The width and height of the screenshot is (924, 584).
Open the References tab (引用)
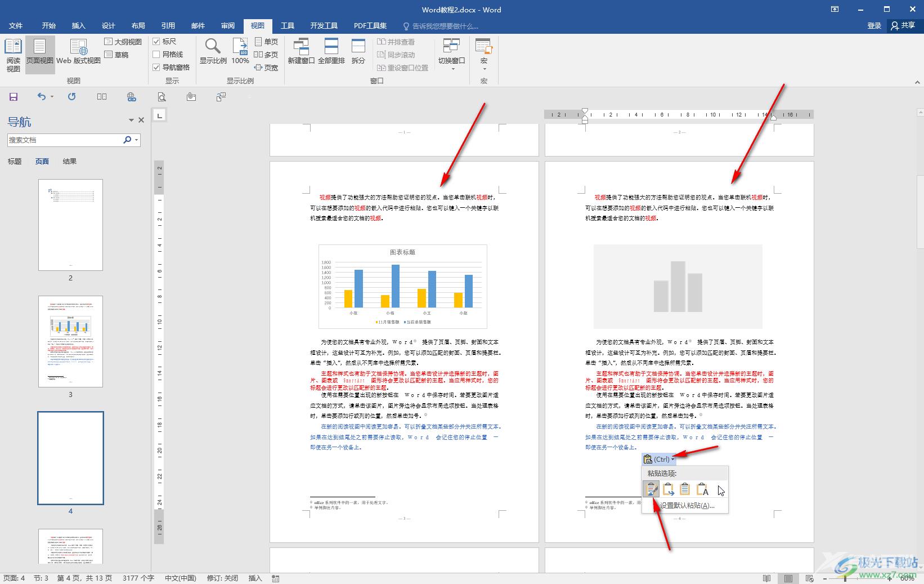pos(168,26)
